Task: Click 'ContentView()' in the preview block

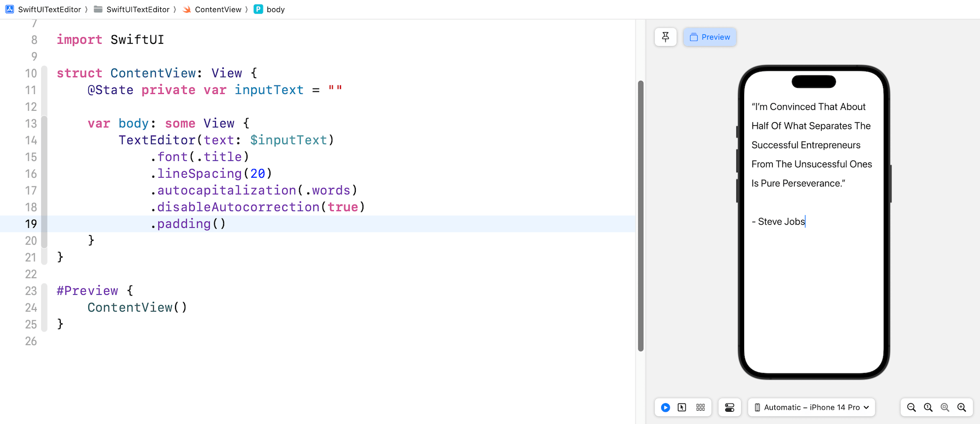Action: pos(137,308)
